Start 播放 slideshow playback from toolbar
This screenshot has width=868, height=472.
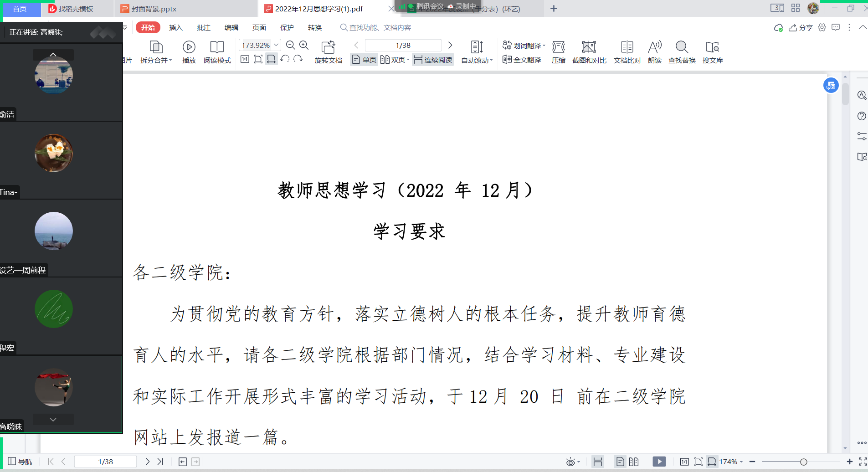tap(189, 47)
